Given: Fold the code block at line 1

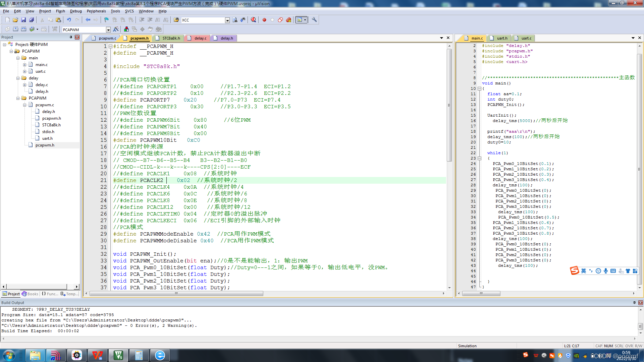Looking at the screenshot, I should 110,46.
